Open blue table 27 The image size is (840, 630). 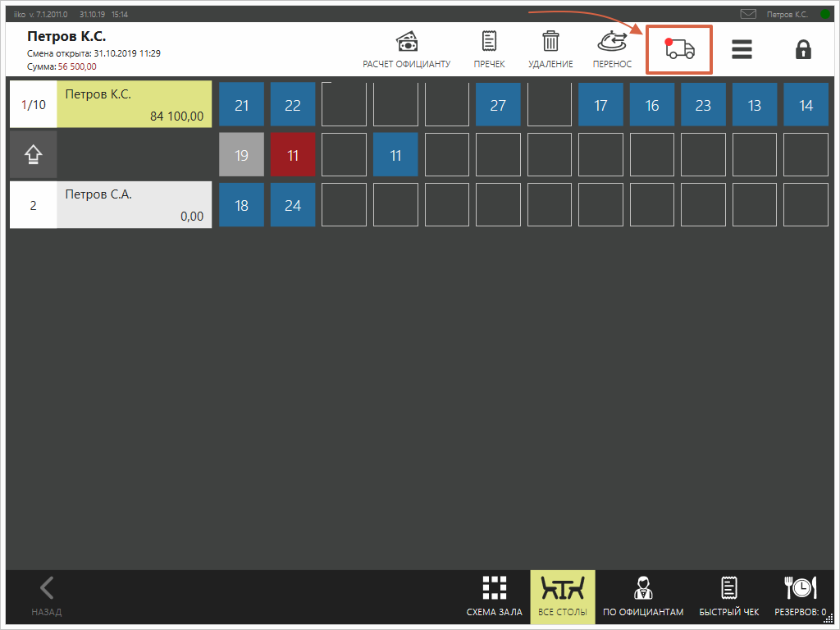point(498,105)
